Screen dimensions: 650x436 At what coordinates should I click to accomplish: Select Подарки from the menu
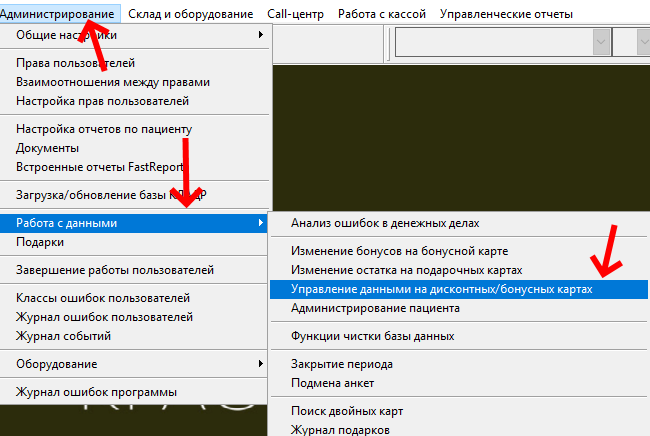point(40,242)
